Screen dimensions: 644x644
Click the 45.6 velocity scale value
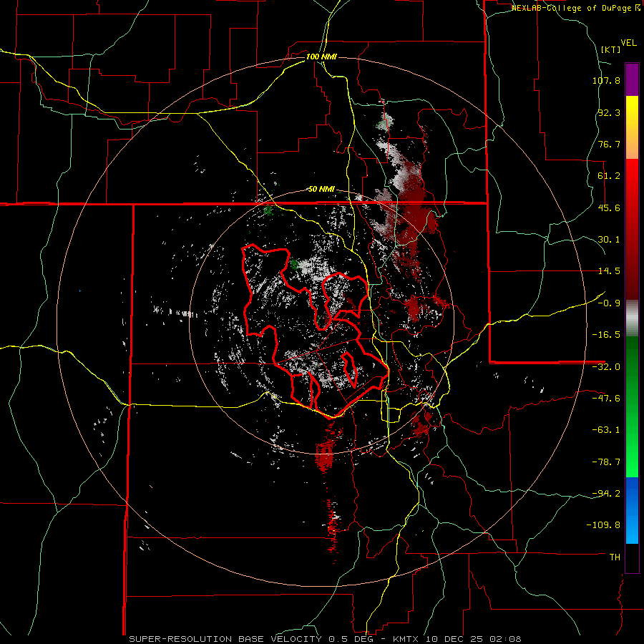click(x=609, y=208)
